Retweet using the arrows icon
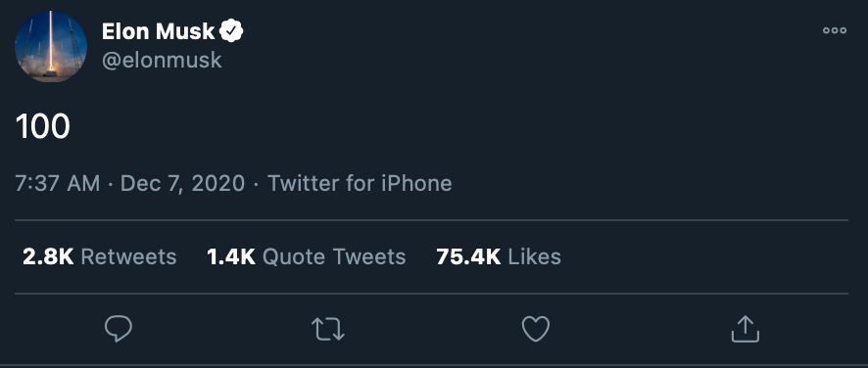 (x=328, y=329)
